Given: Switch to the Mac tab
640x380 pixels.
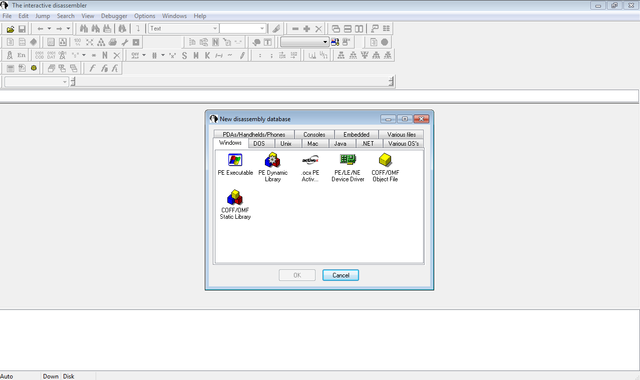Looking at the screenshot, I should pos(313,144).
